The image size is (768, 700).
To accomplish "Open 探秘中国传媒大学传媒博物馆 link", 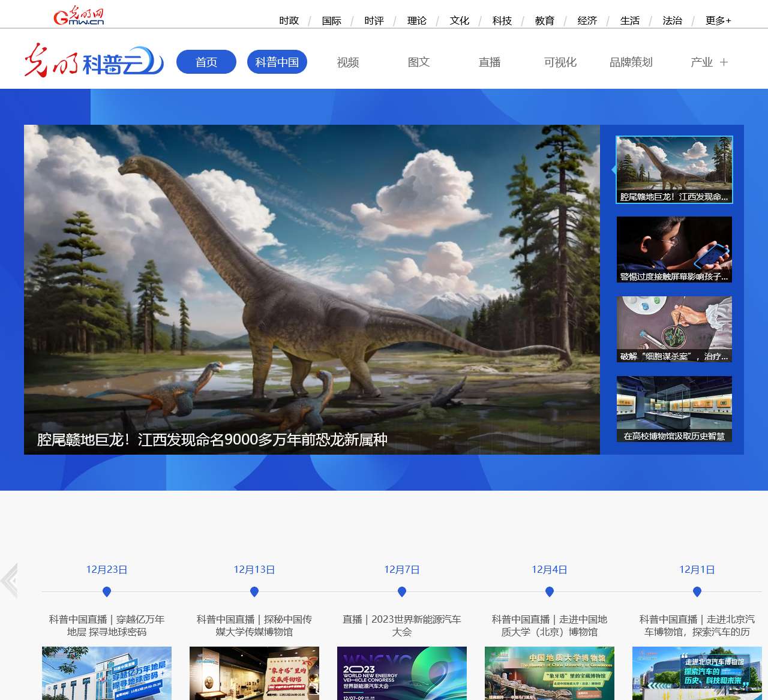I will click(x=254, y=626).
